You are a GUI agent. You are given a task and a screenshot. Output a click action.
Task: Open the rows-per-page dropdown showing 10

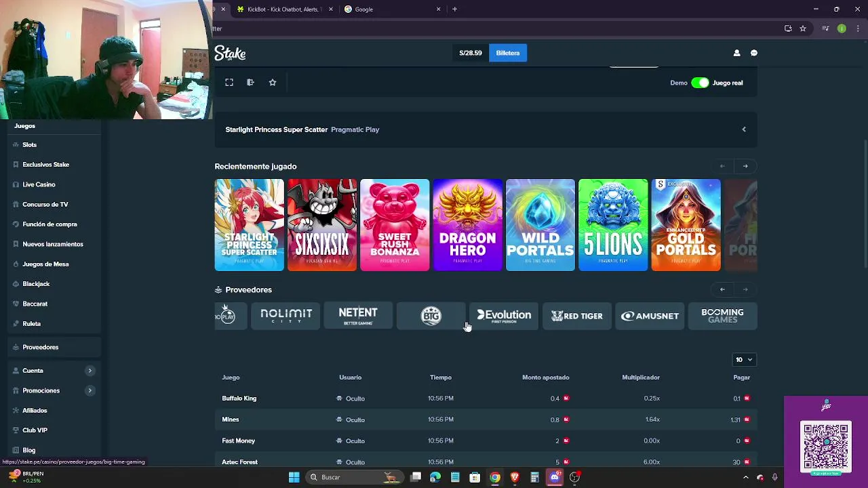(744, 360)
